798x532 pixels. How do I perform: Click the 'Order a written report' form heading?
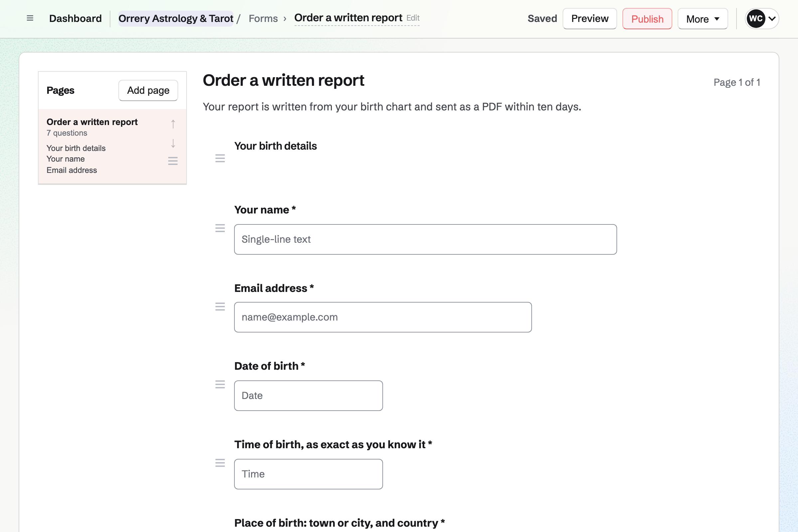click(284, 80)
